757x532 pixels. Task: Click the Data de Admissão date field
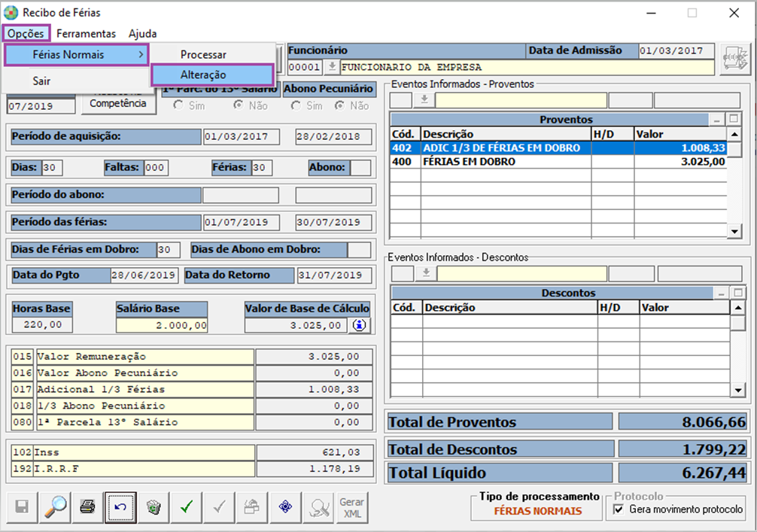pos(676,50)
